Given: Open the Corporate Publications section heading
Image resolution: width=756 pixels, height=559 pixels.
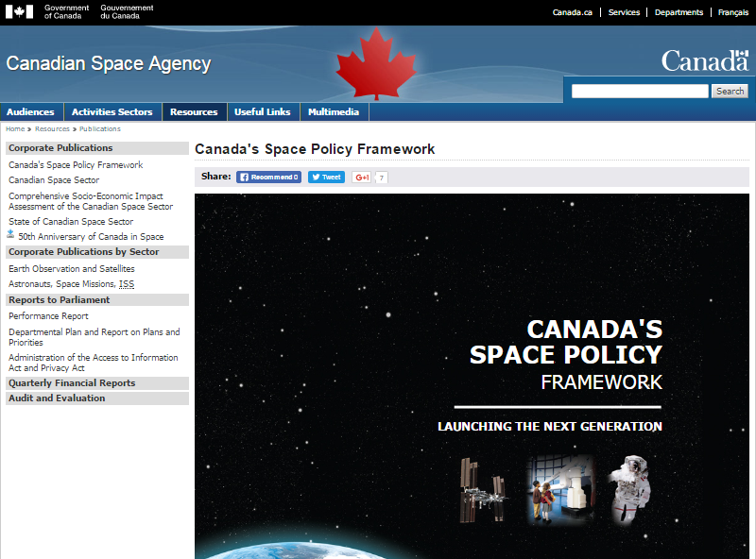Looking at the screenshot, I should point(97,148).
